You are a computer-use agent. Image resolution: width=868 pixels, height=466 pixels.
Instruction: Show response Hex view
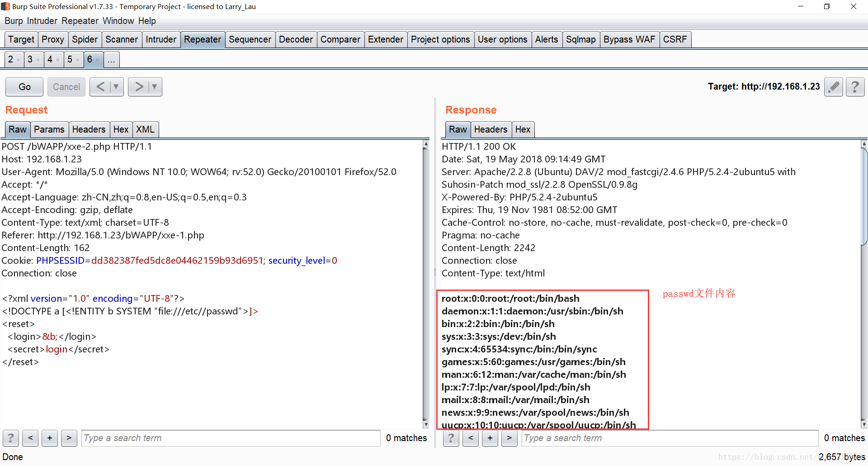click(523, 130)
